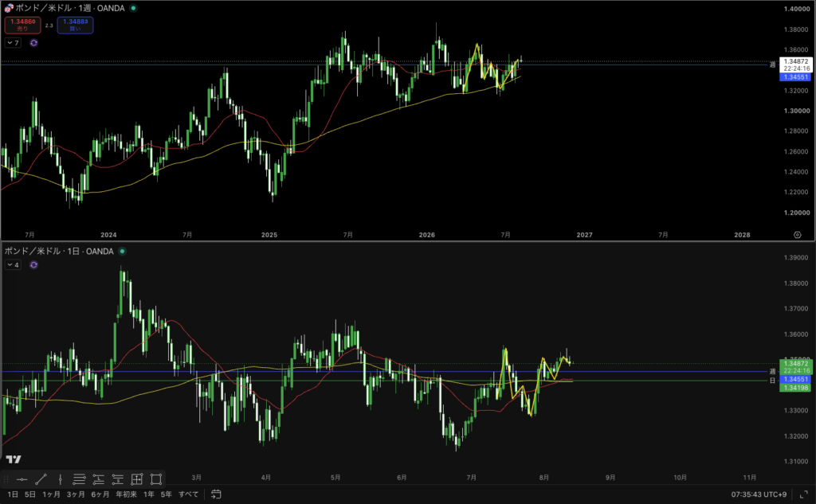Image resolution: width=816 pixels, height=504 pixels.
Task: Expand the 4 indicators legend on the daily chart
Action: pos(13,265)
